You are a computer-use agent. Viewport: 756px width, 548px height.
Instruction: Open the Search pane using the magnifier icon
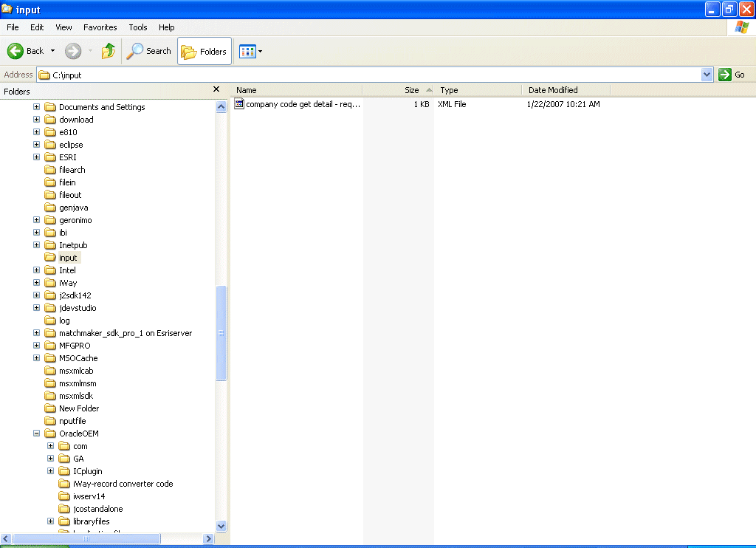click(137, 51)
